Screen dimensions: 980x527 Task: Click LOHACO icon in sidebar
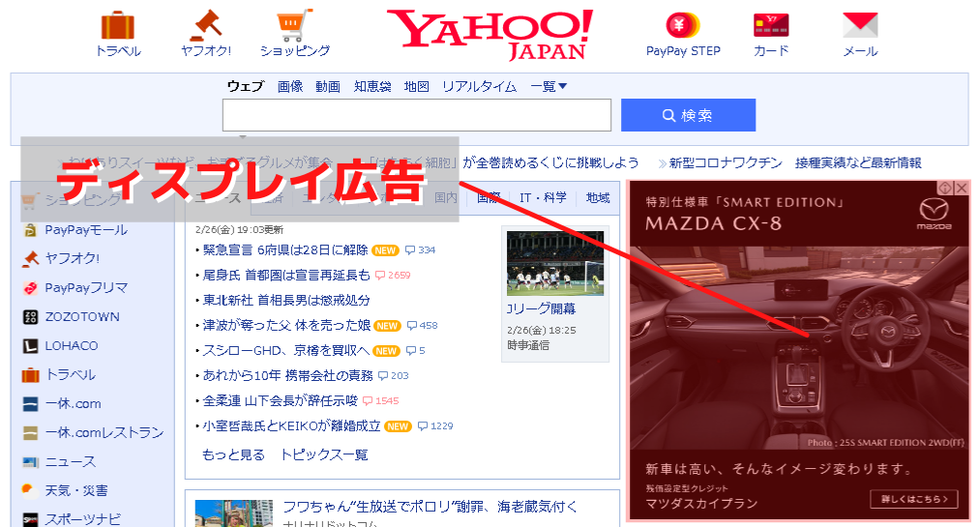(x=30, y=346)
